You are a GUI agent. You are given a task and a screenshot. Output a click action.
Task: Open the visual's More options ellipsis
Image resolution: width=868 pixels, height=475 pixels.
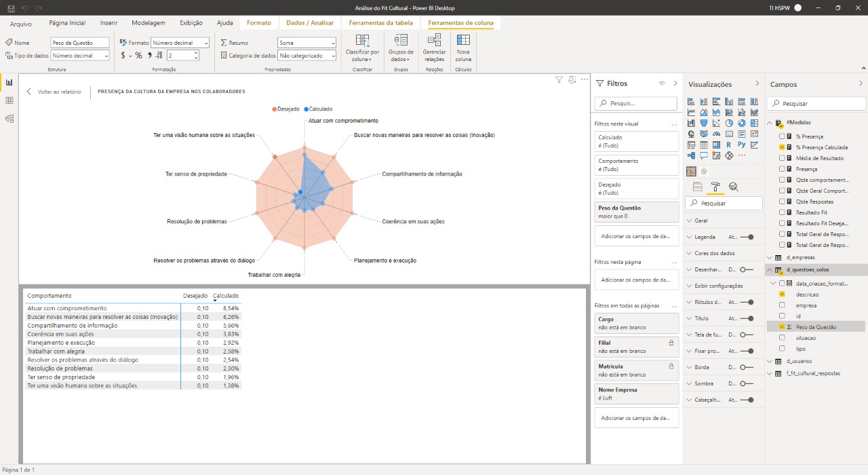[x=584, y=79]
